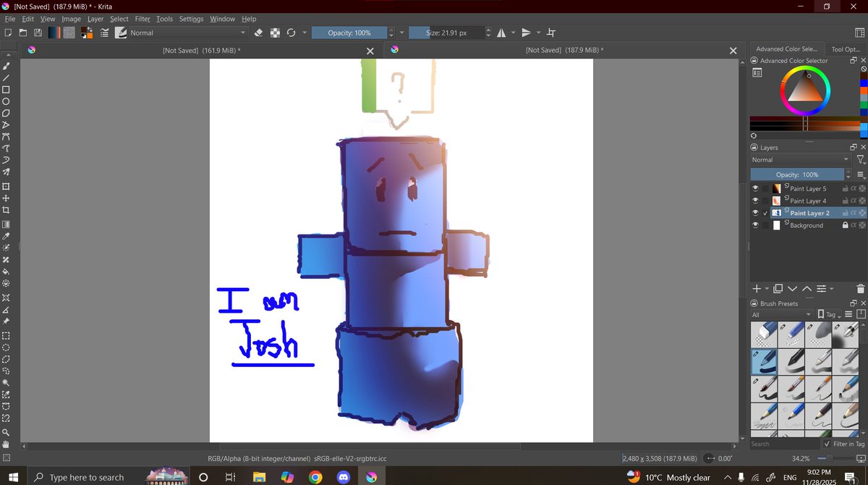
Task: Move layer up with arrow
Action: coord(807,288)
